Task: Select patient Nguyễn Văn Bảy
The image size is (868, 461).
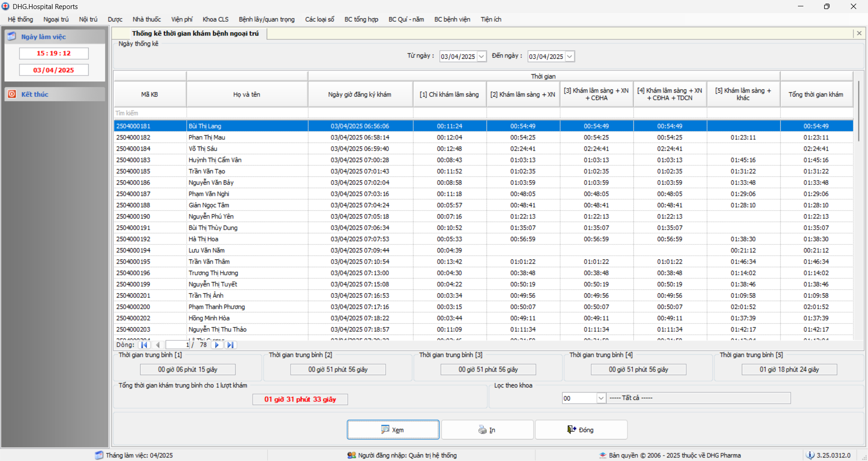Action: click(483, 183)
